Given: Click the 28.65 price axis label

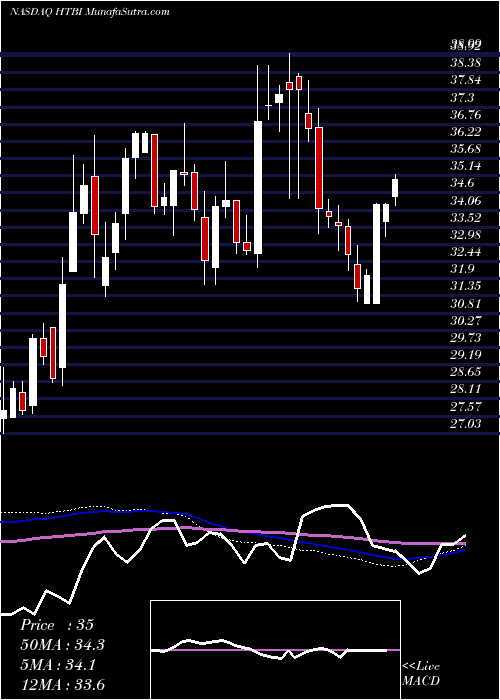Looking at the screenshot, I should pyautogui.click(x=466, y=372).
